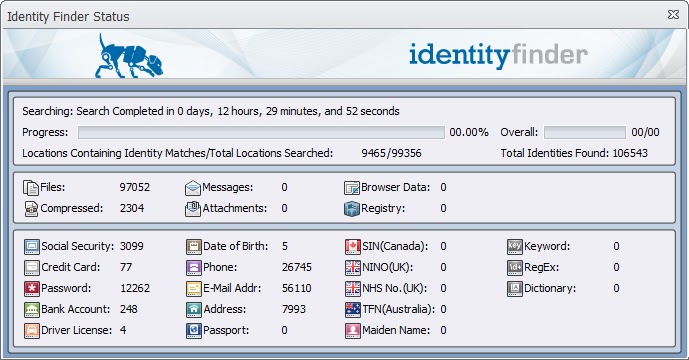Click the Files count 97052
This screenshot has height=360, width=689.
tap(134, 187)
